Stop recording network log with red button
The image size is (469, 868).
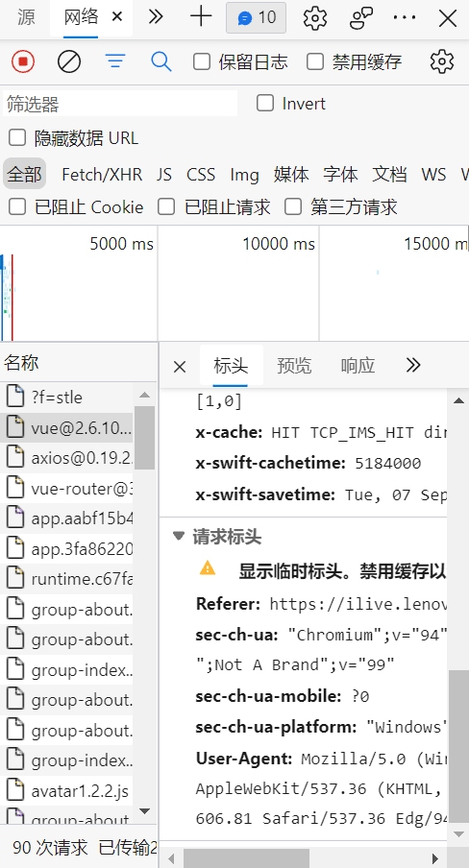coord(23,60)
